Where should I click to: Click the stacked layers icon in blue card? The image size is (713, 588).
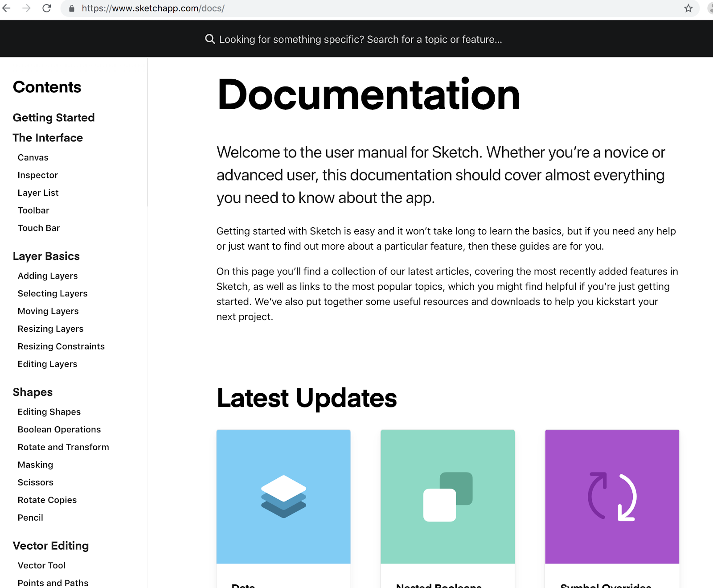[283, 497]
